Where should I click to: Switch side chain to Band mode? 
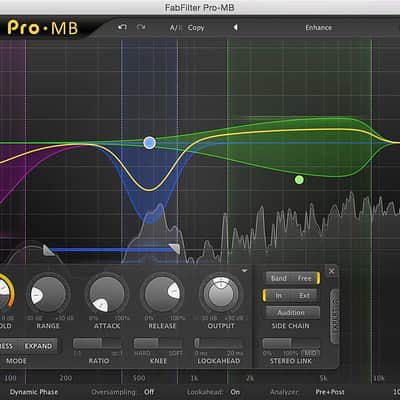coord(279,278)
